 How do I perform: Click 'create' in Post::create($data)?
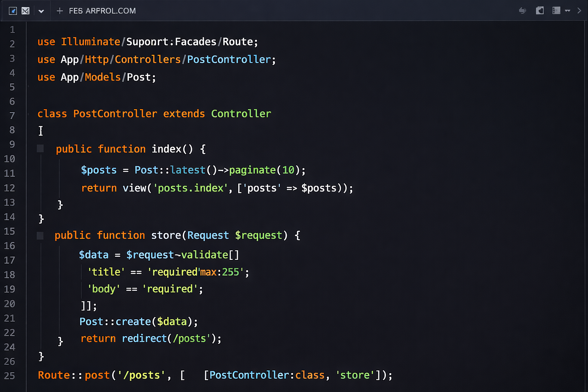click(133, 322)
